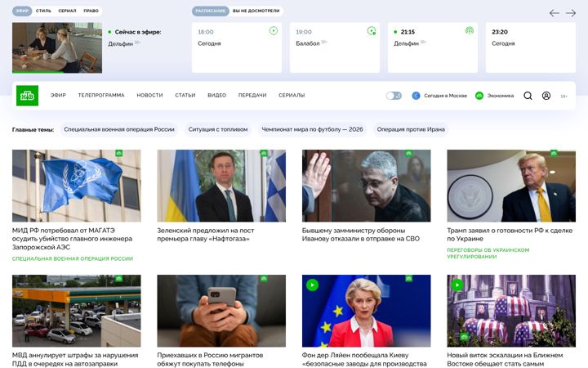This screenshot has height=368, width=588.
Task: Open the Вы не досмотрели tab
Action: [256, 11]
